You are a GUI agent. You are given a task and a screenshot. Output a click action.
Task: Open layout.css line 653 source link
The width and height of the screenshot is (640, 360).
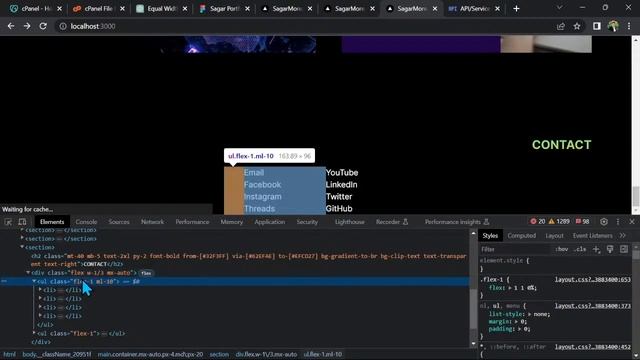593,280
